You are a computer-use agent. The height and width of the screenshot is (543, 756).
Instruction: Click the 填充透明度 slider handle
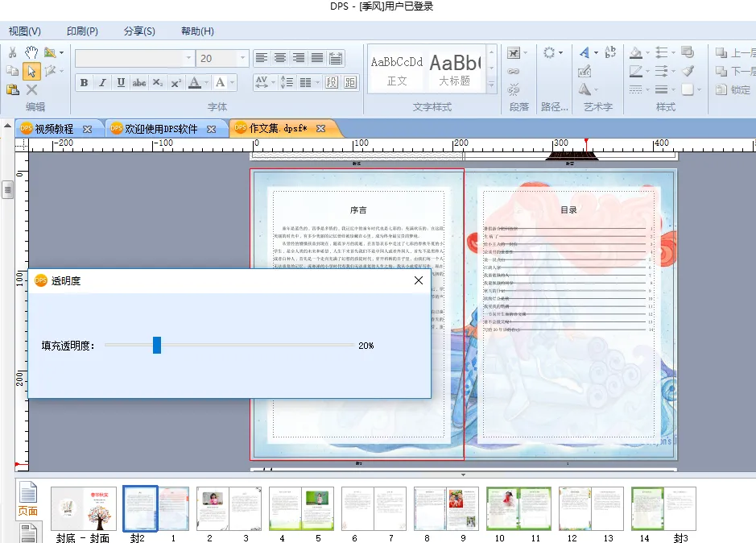click(x=157, y=345)
